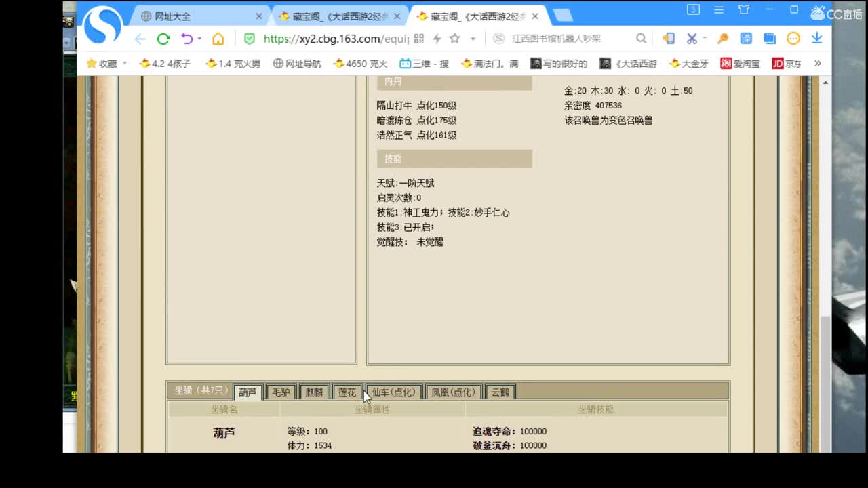Open the downloads arrow icon
This screenshot has height=488, width=868.
(816, 39)
